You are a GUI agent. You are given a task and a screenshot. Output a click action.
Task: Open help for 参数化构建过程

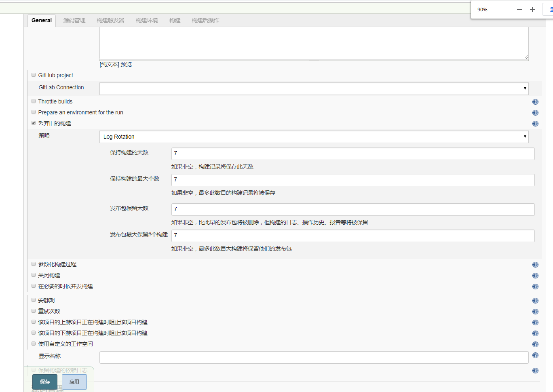coord(535,264)
